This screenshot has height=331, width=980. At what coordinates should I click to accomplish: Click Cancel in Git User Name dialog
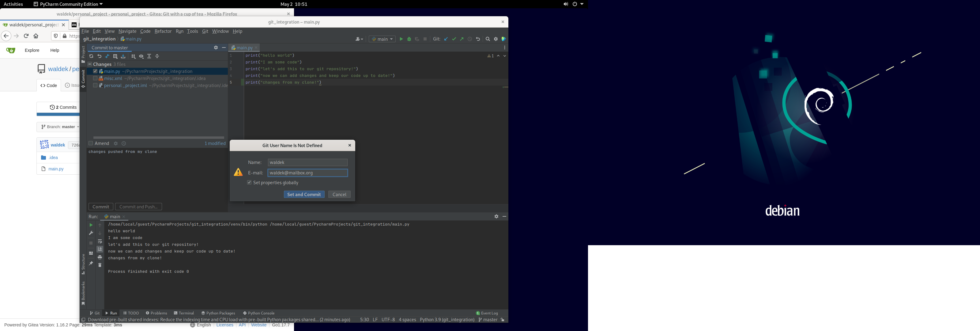click(339, 195)
